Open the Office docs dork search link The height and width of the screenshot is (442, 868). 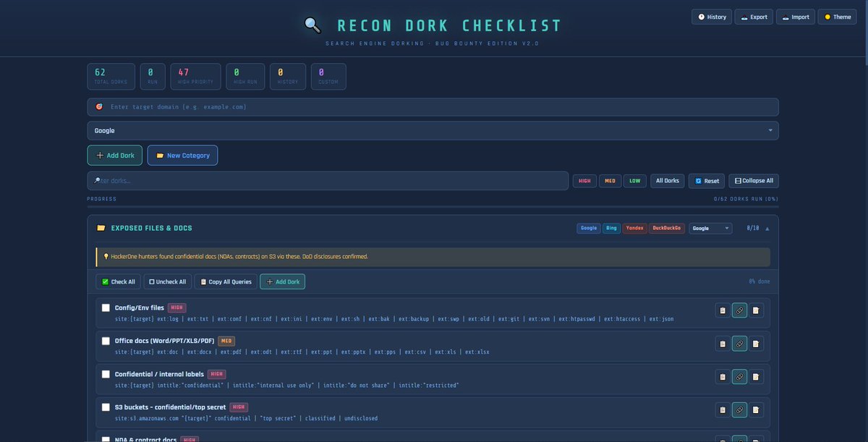[x=739, y=344]
